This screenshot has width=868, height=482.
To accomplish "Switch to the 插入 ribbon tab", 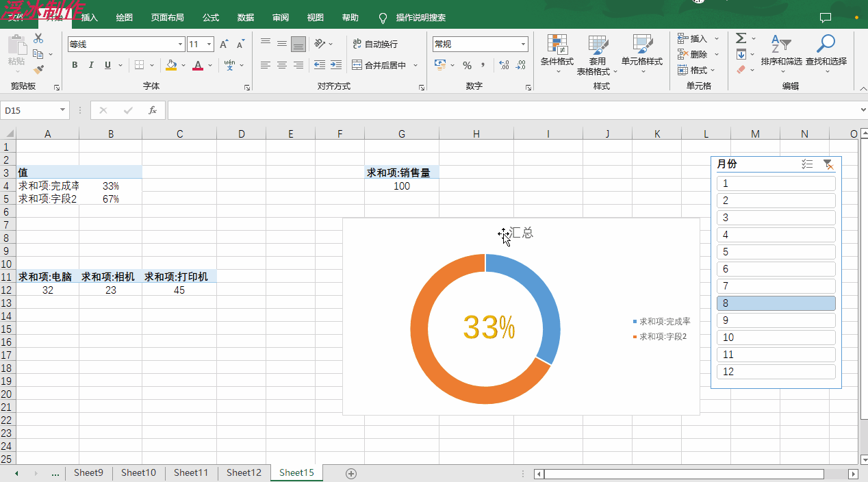I will point(90,18).
